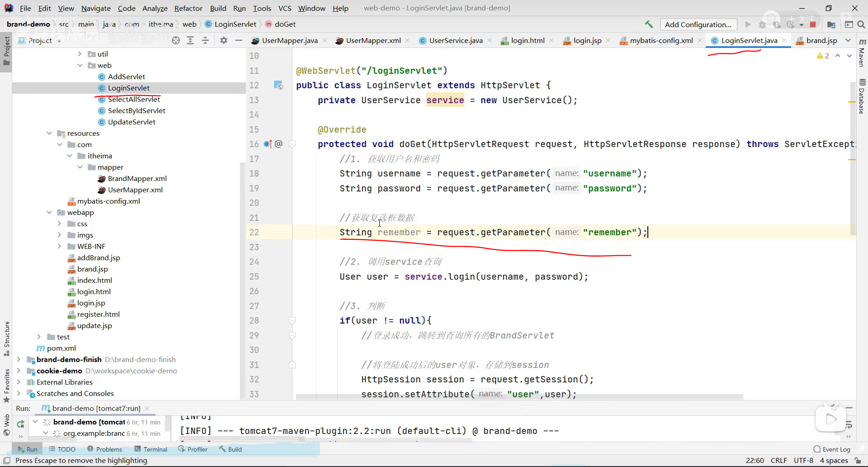
Task: Collapse the webapp folder
Action: pyautogui.click(x=49, y=212)
